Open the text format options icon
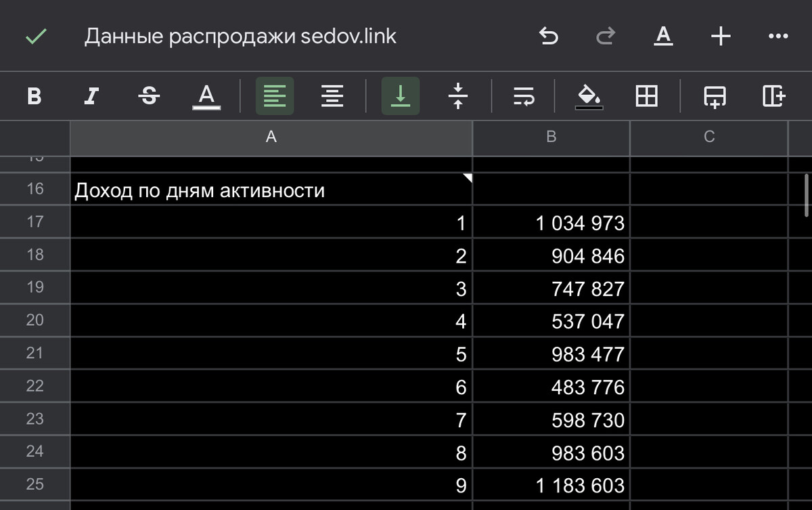The width and height of the screenshot is (812, 510). [664, 36]
